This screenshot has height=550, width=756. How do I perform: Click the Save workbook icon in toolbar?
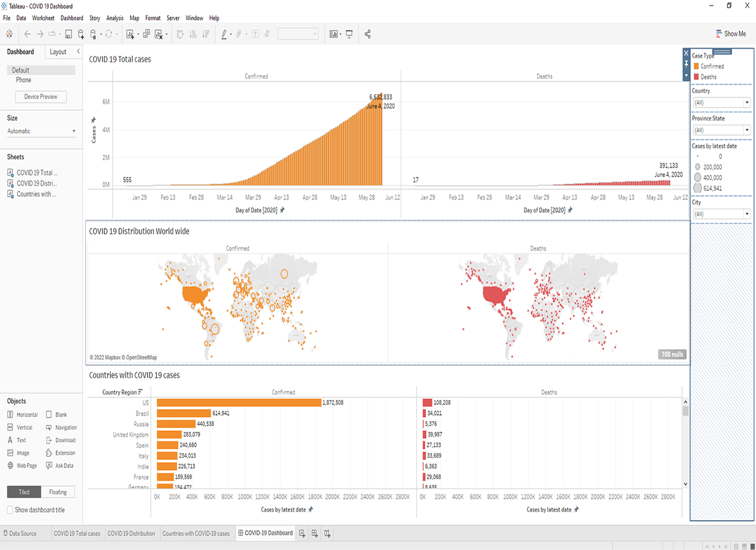tap(68, 34)
